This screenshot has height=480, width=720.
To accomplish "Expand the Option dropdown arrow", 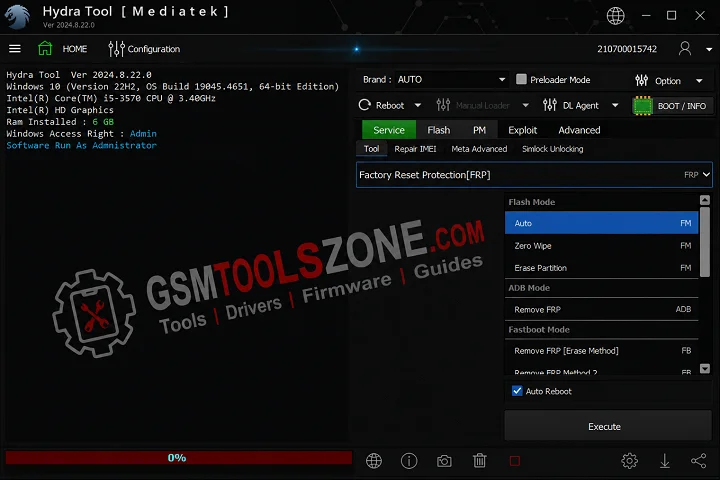I will tap(699, 81).
